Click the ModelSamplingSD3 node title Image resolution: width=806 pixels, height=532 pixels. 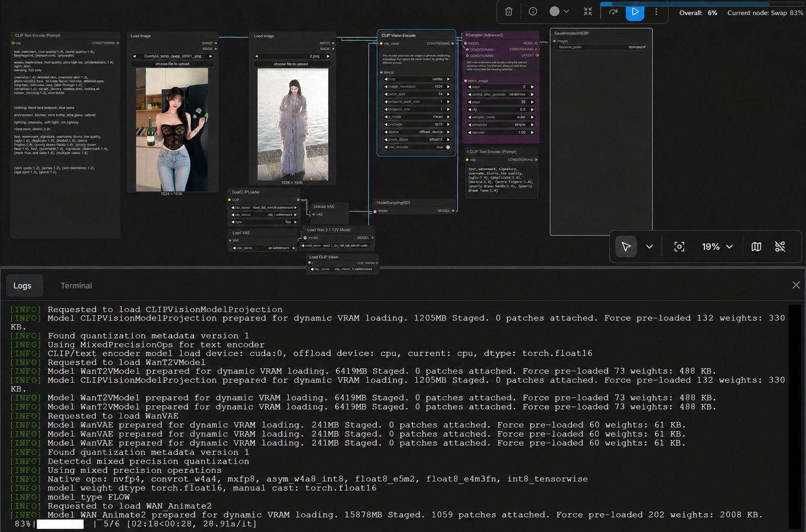tap(393, 203)
